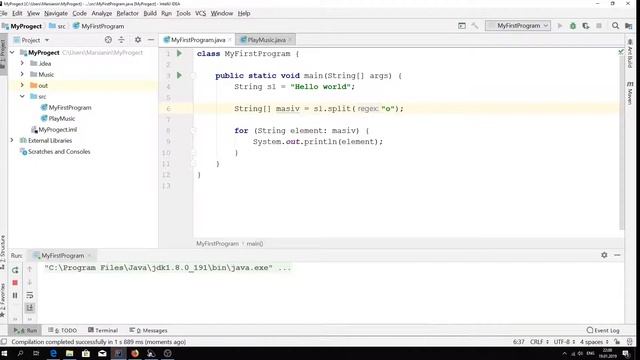Click the green Run button in top toolbar
This screenshot has width=640, height=360.
(x=560, y=26)
